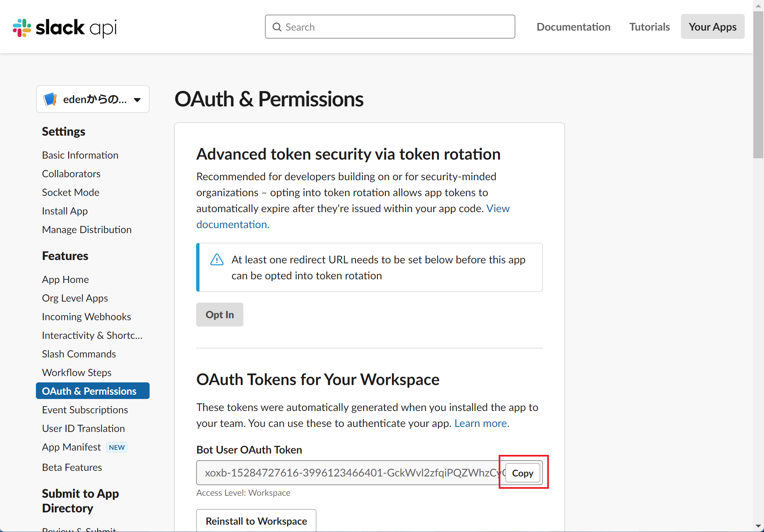Click the Learn more link

(x=482, y=423)
